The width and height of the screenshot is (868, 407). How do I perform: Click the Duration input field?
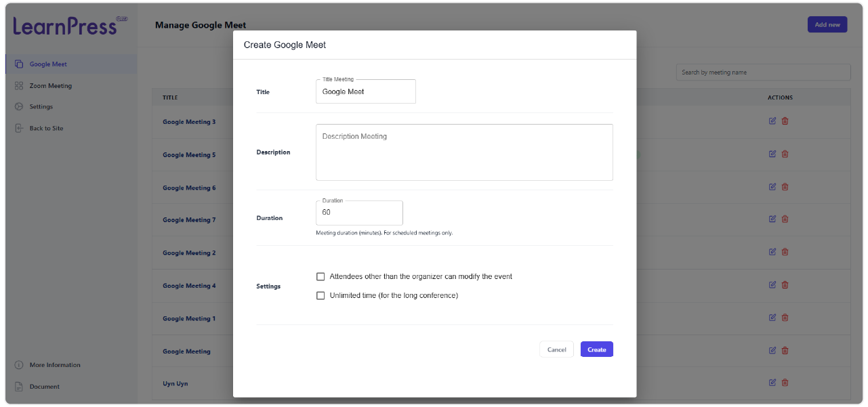click(359, 213)
